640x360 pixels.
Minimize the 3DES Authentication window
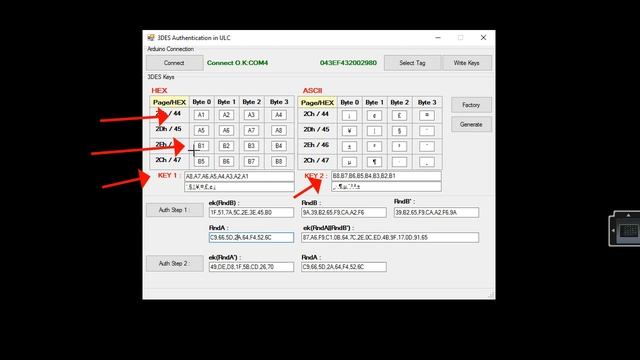438,38
